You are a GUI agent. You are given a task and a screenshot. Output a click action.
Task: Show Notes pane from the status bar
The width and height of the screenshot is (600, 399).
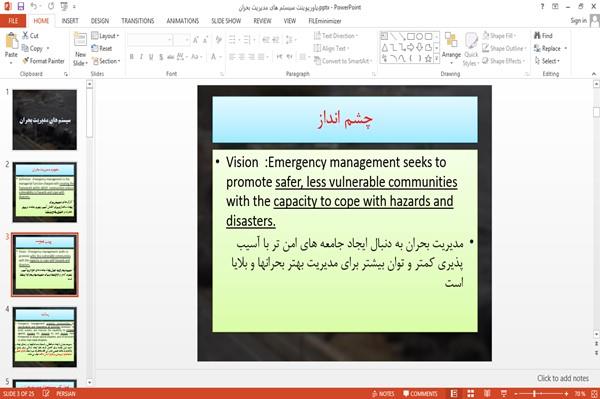click(383, 394)
